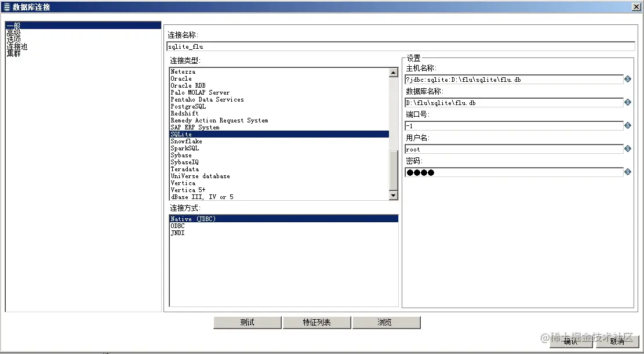Click the scrollbar down arrow of the type list

[x=394, y=196]
